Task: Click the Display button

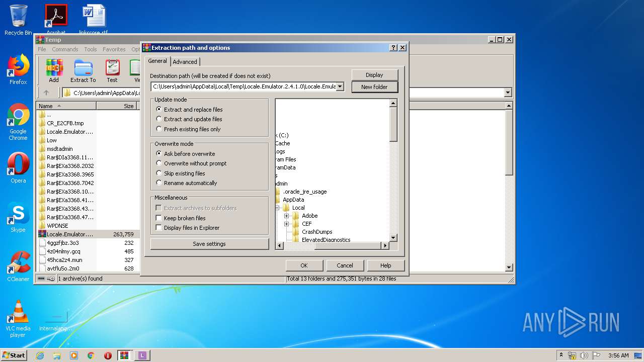Action: 374,75
